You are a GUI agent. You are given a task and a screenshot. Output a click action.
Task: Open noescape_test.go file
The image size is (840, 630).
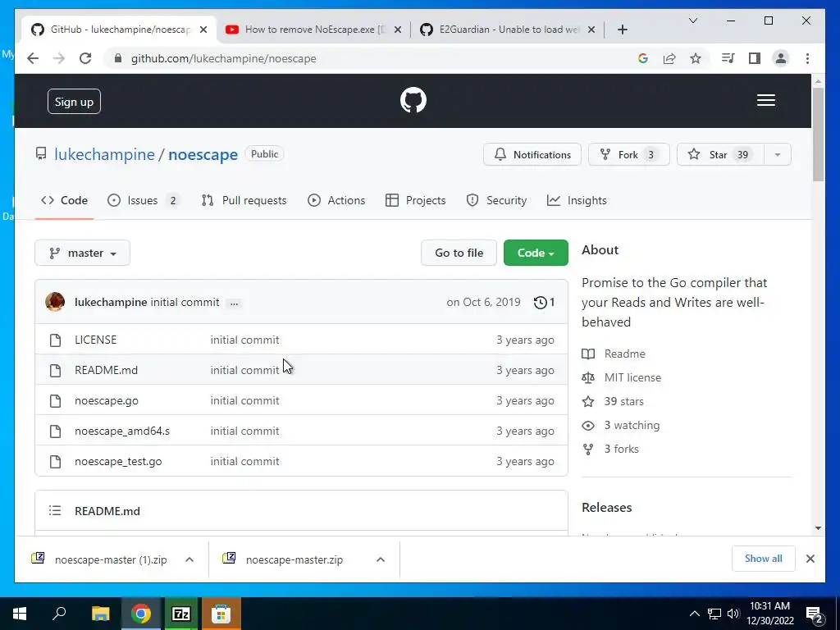pos(118,461)
